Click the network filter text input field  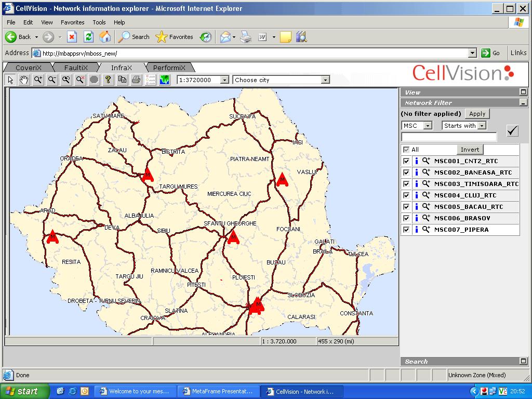pyautogui.click(x=449, y=137)
